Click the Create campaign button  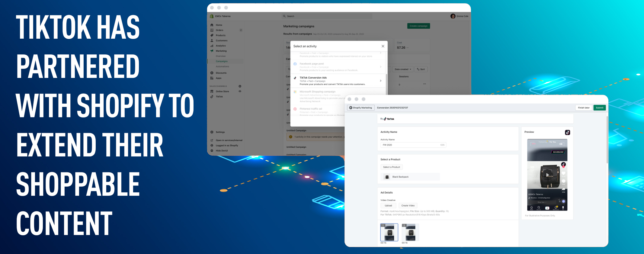pos(418,26)
